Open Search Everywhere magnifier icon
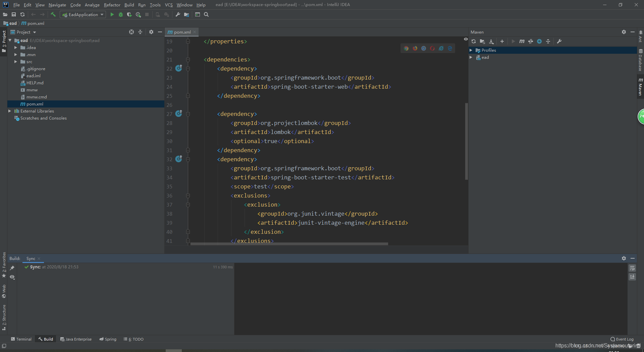This screenshot has width=644, height=352. point(206,14)
